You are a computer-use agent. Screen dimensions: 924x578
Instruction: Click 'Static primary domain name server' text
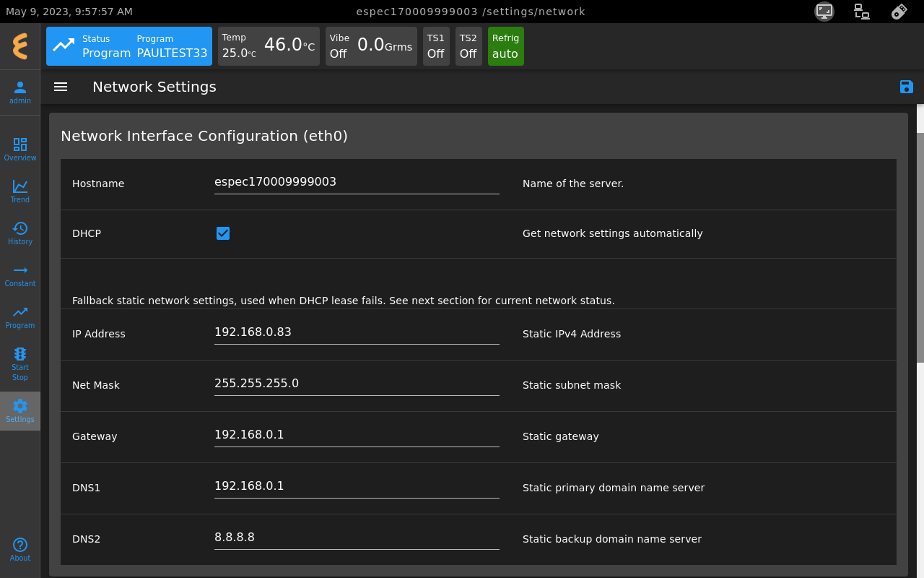click(614, 488)
